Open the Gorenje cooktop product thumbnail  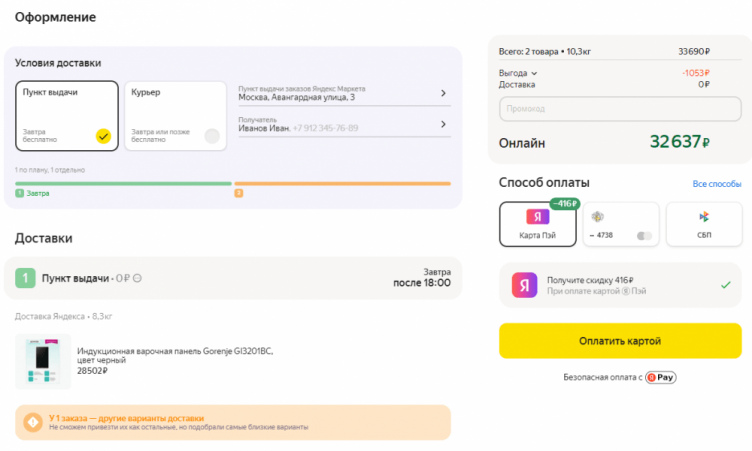[43, 361]
